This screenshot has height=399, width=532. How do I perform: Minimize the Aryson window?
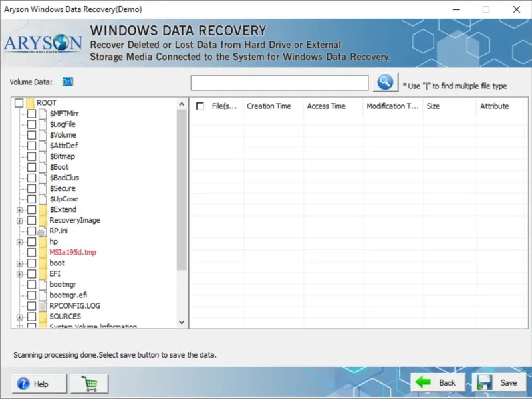point(456,9)
